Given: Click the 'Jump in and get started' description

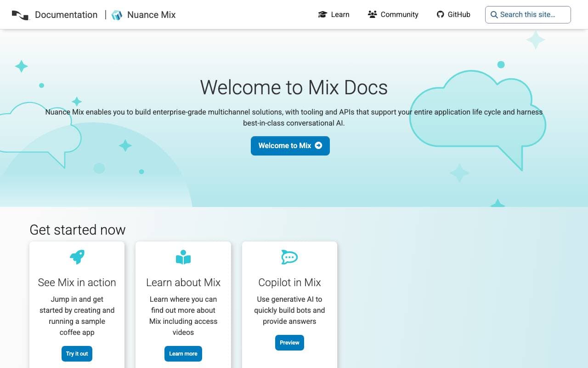Looking at the screenshot, I should coord(77,316).
